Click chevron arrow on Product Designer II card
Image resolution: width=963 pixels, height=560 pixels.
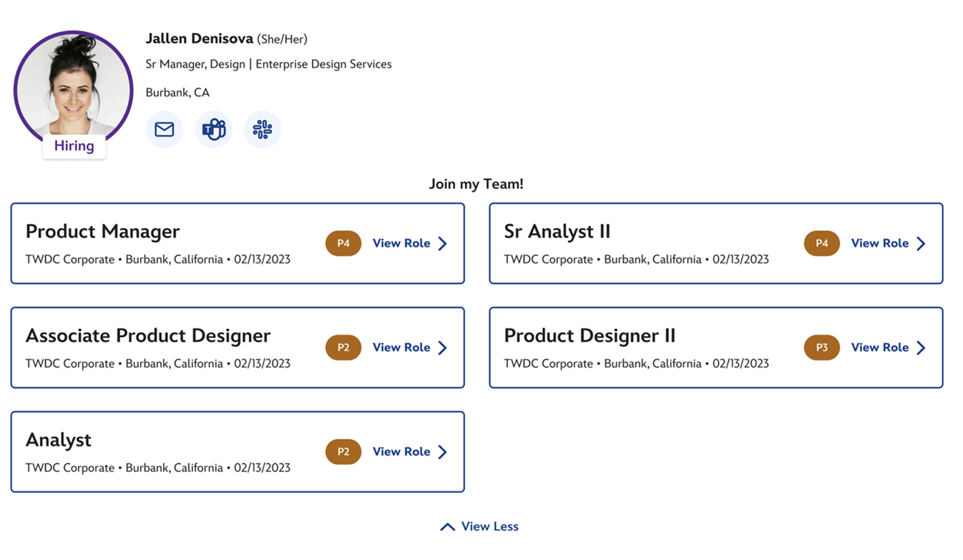(x=921, y=348)
